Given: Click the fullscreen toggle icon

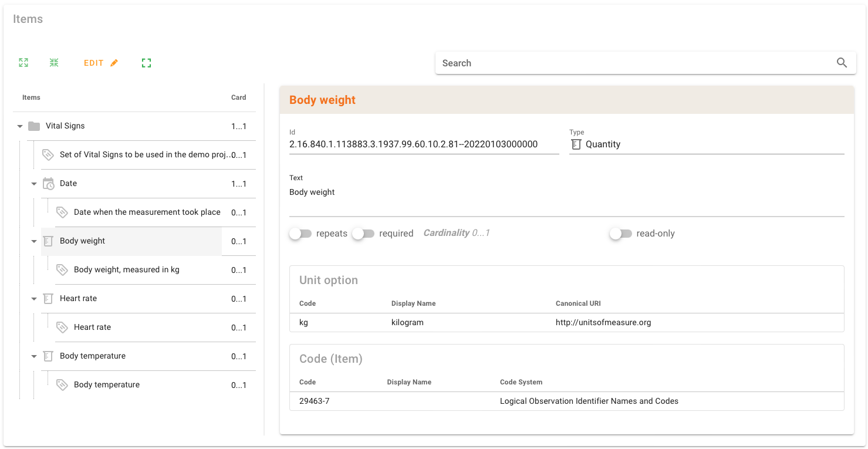Looking at the screenshot, I should coord(147,63).
